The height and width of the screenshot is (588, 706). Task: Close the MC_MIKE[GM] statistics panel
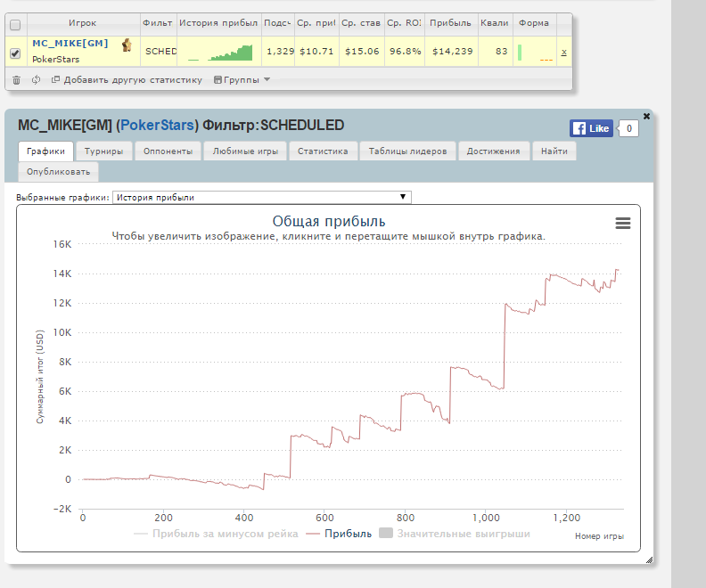pos(646,116)
